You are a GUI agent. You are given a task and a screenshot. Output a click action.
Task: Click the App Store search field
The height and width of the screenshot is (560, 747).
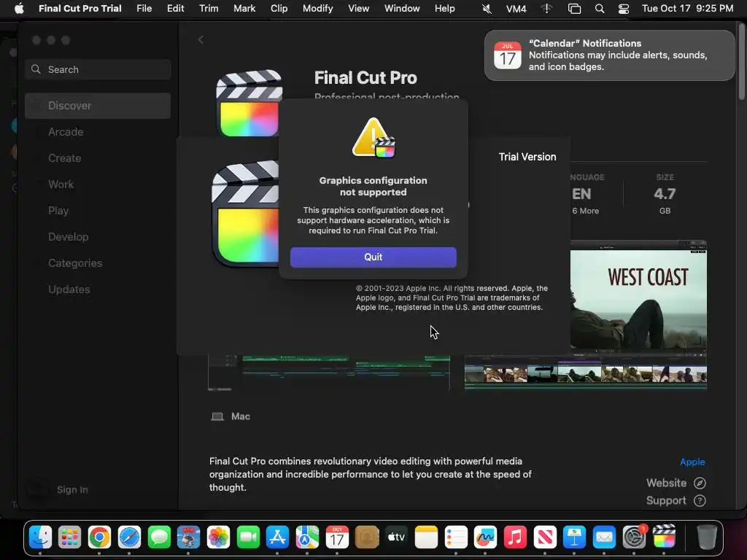[x=98, y=69]
